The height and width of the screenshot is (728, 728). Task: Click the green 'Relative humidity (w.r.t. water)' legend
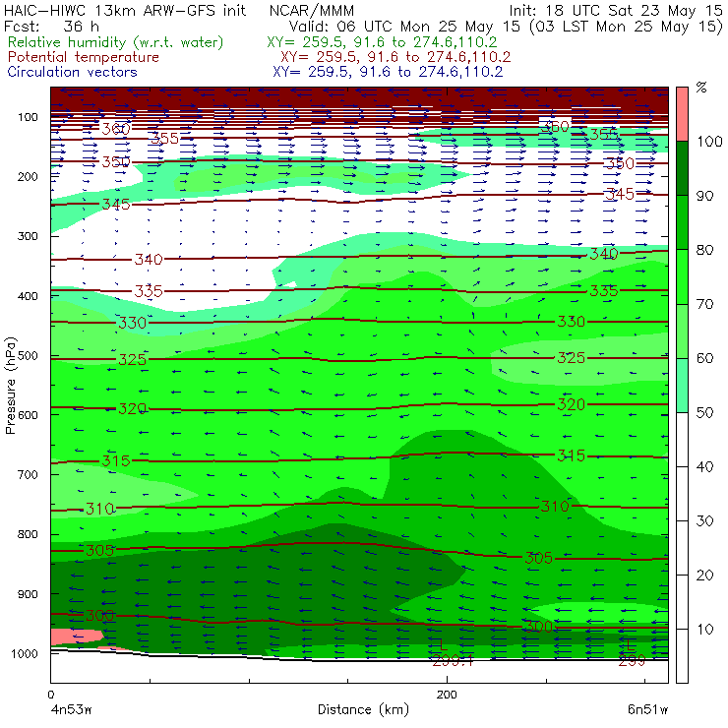[x=116, y=42]
